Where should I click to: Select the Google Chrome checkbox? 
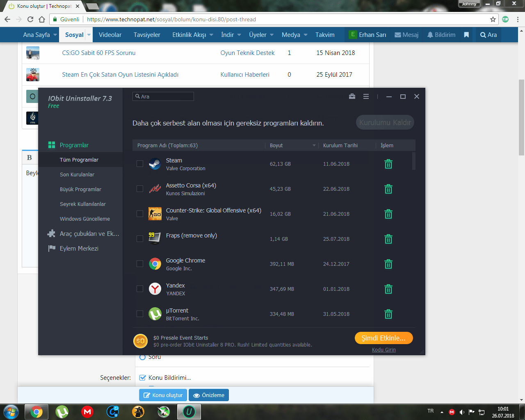140,264
